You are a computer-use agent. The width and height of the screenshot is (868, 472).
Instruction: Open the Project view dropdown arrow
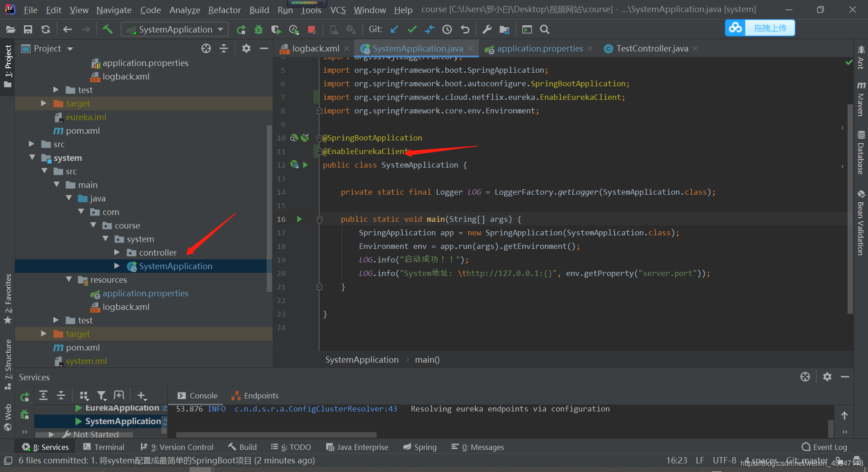pyautogui.click(x=70, y=49)
